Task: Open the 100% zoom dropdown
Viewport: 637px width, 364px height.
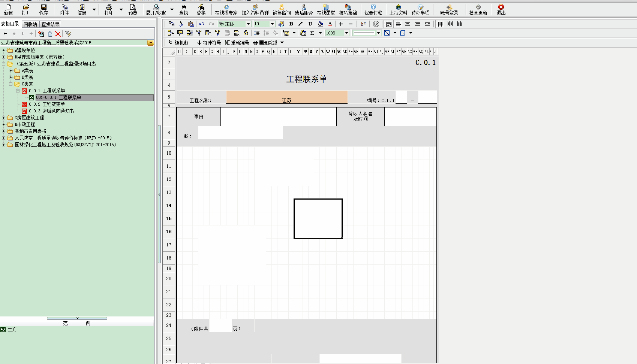Action: pyautogui.click(x=346, y=33)
